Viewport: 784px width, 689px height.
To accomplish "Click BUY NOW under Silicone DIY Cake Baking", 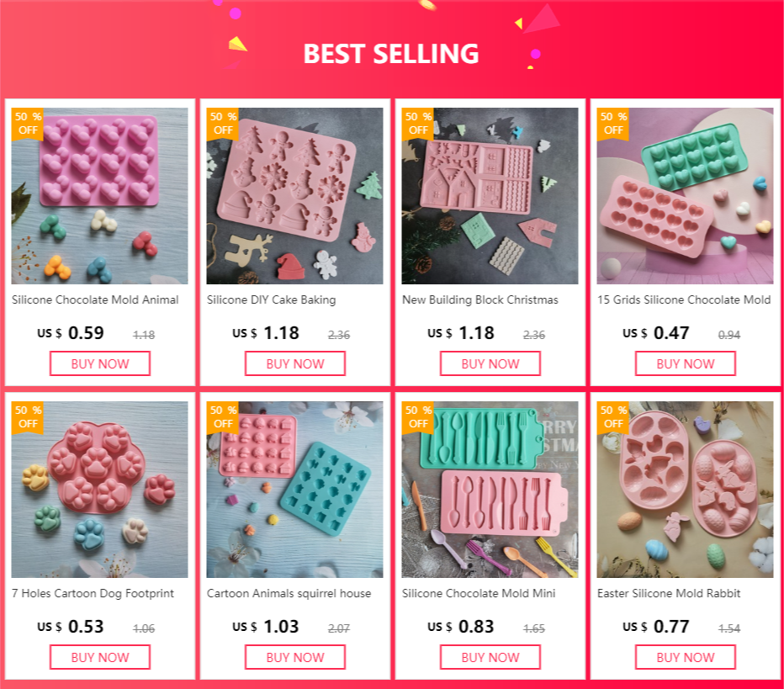I will tap(295, 363).
